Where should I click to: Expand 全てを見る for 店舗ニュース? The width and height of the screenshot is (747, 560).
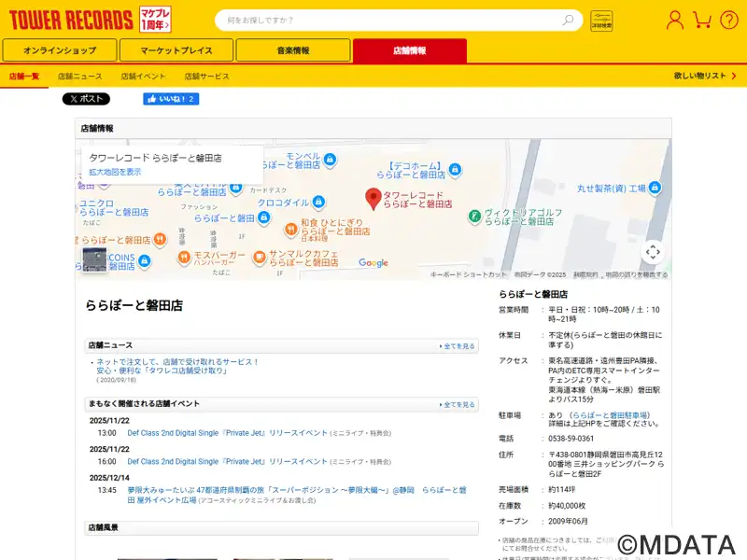coord(458,346)
